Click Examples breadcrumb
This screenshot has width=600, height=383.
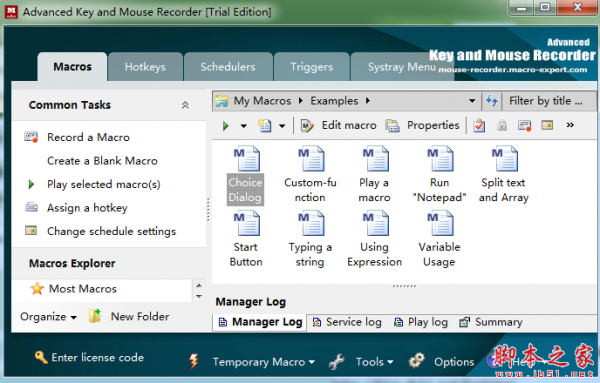pyautogui.click(x=334, y=101)
